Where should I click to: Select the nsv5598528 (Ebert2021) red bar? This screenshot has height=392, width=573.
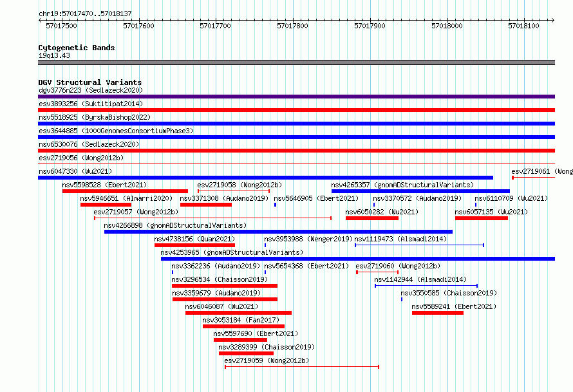click(125, 191)
